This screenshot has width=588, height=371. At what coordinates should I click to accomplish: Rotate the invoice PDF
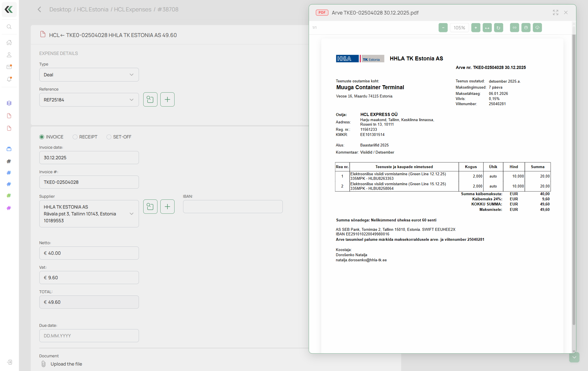[x=498, y=27]
